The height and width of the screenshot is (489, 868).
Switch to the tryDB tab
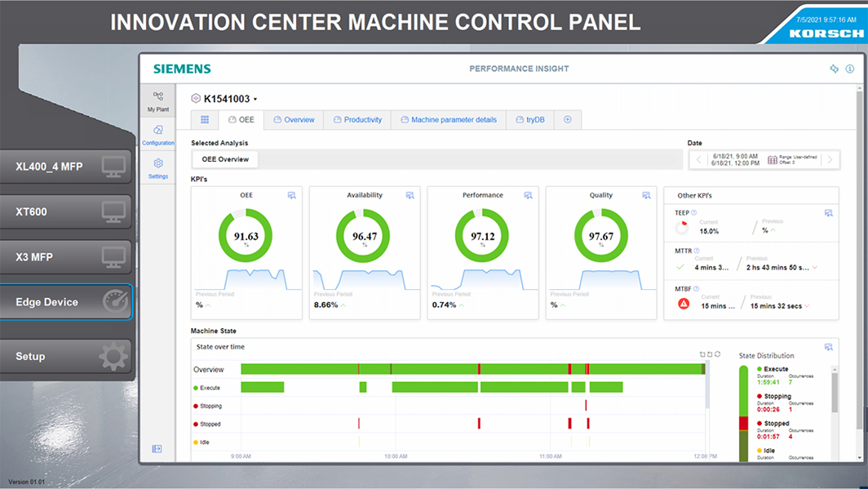pos(530,120)
